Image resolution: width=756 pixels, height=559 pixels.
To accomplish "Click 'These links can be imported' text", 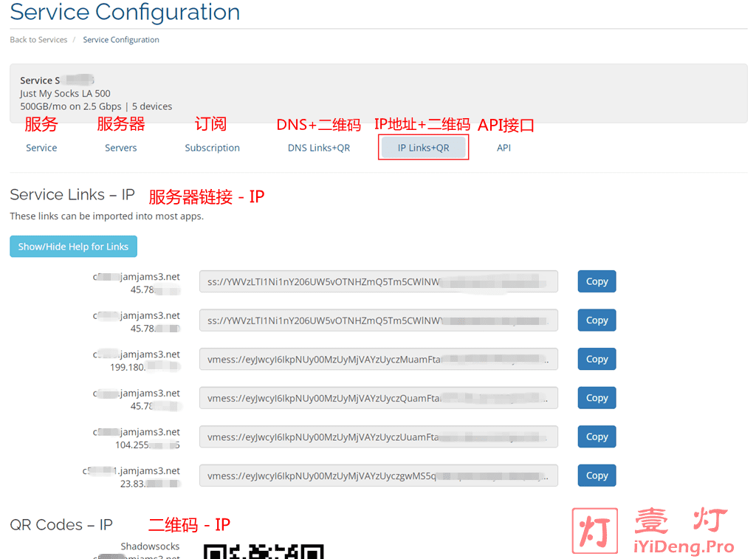I will coord(107,216).
